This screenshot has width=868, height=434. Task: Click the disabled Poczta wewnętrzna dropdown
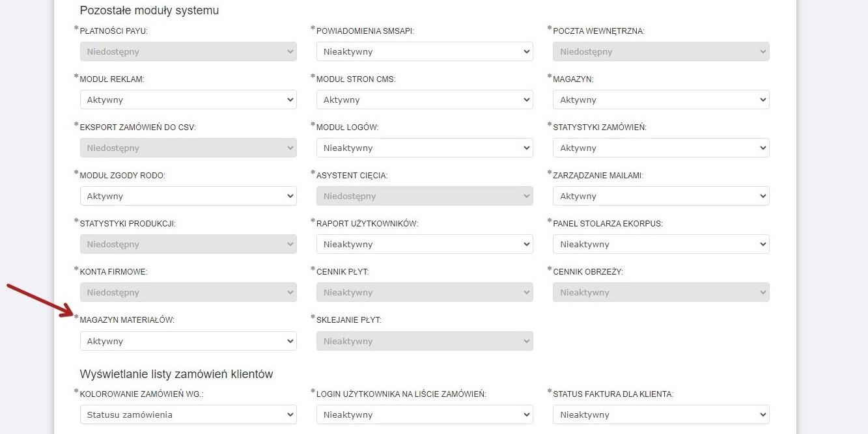click(660, 51)
